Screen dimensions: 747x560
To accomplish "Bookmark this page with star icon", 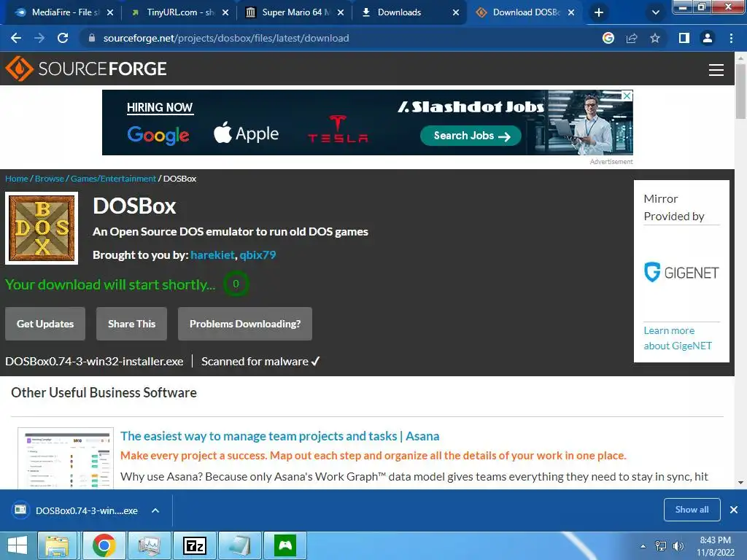I will click(x=655, y=38).
